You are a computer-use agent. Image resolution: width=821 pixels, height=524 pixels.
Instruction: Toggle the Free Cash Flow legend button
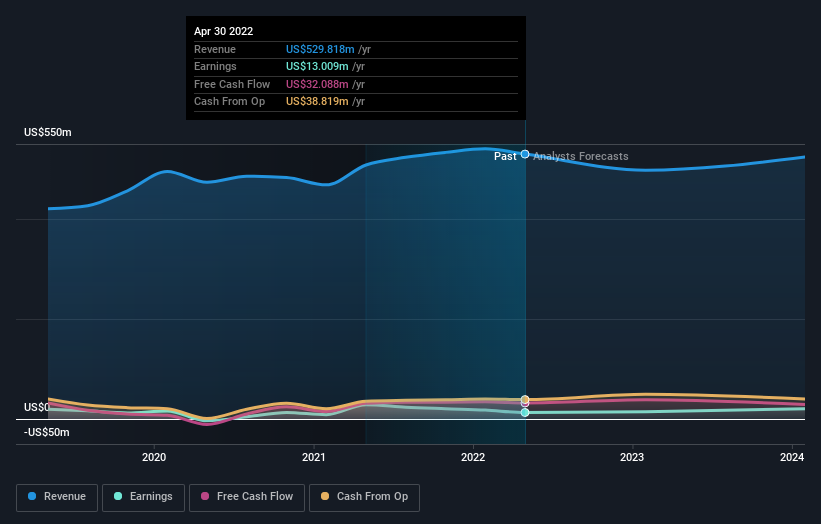(247, 497)
